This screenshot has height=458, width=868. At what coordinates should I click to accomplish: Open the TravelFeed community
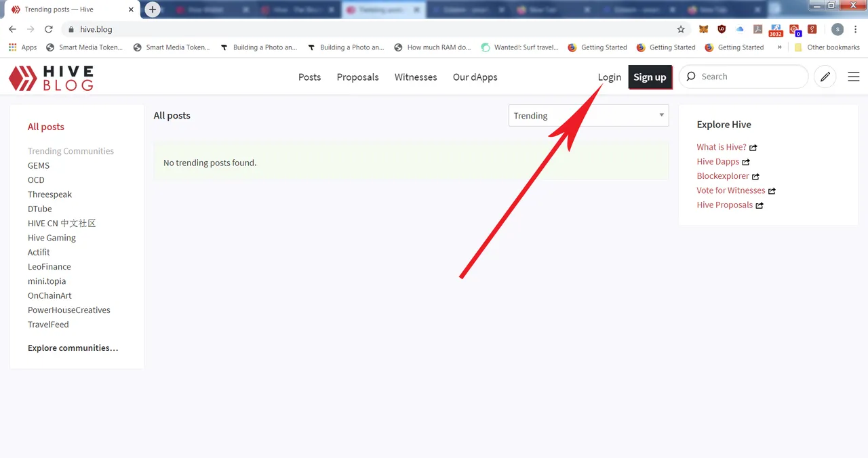[x=48, y=325]
